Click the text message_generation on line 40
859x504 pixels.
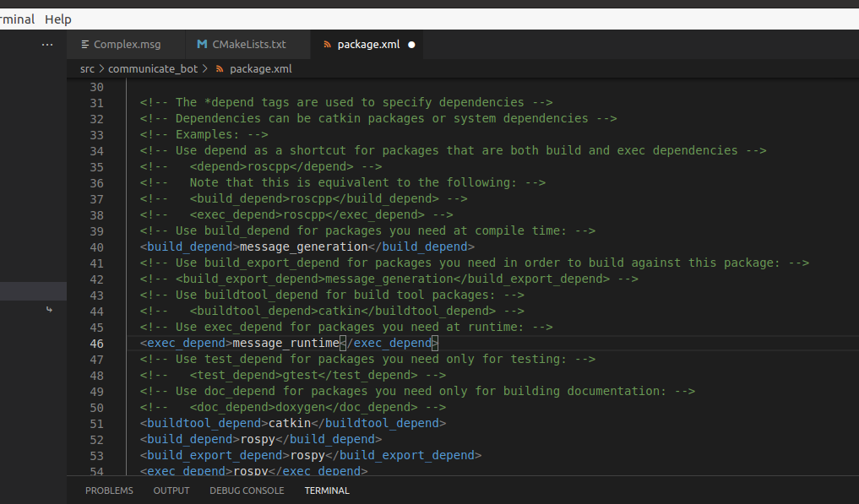303,247
